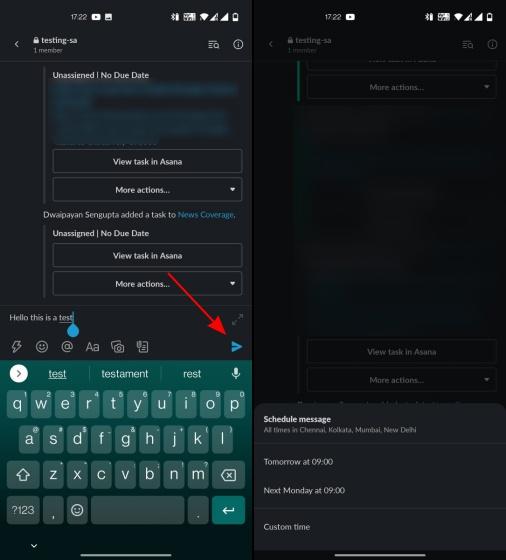Tap the 'm' key on keyboard

198,475
